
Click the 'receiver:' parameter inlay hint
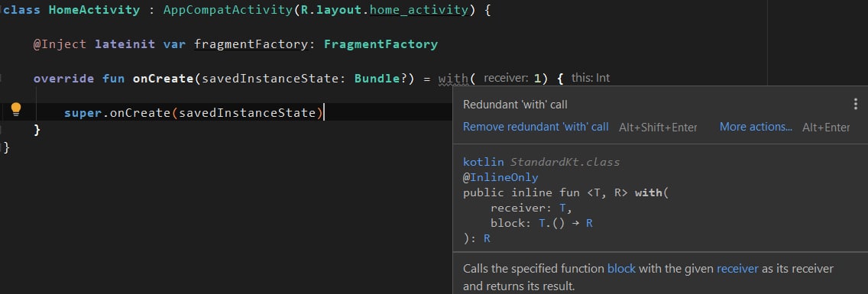pyautogui.click(x=506, y=78)
